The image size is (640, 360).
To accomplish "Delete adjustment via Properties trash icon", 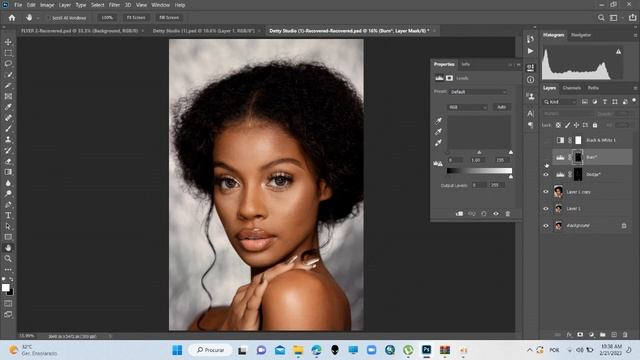I will (508, 213).
